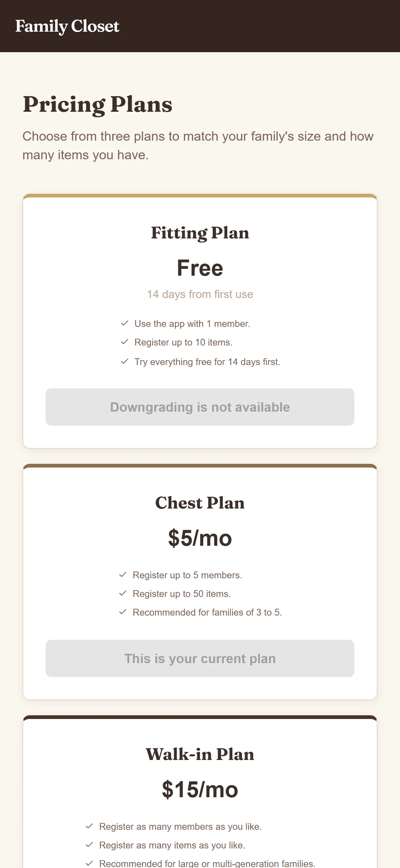Select the Chest Plan heading
This screenshot has height=868, width=400.
pyautogui.click(x=200, y=503)
